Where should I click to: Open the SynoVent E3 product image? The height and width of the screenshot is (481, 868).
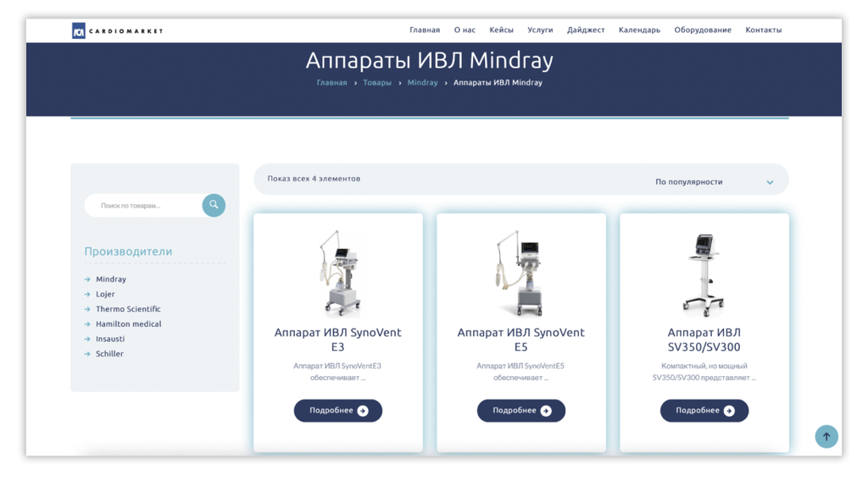(x=340, y=274)
